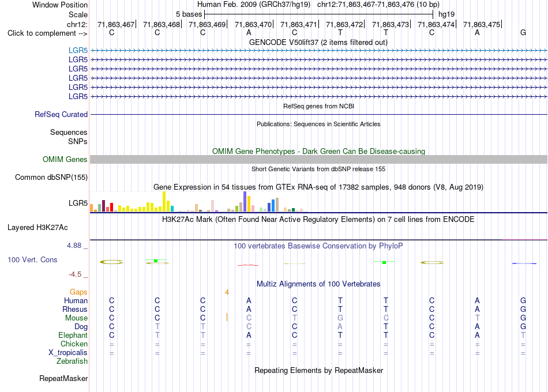The height and width of the screenshot is (392, 548).
Task: Select the Chicken alignment row label
Action: (74, 344)
